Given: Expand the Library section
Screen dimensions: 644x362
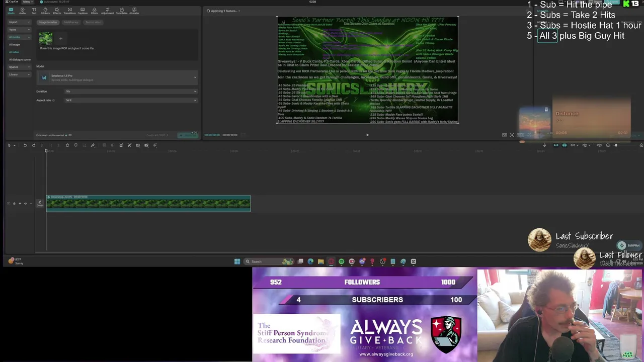Looking at the screenshot, I should pos(19,74).
